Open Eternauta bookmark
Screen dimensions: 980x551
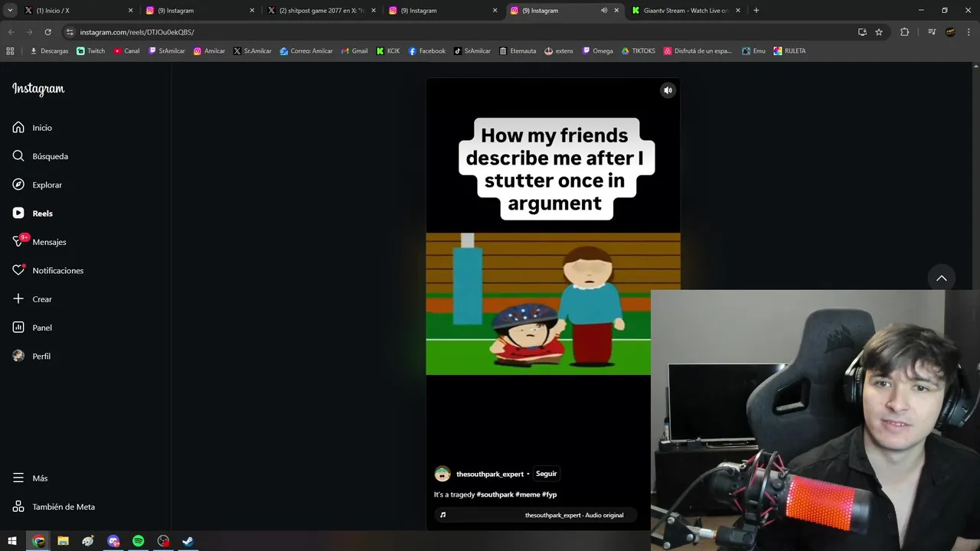tap(518, 51)
